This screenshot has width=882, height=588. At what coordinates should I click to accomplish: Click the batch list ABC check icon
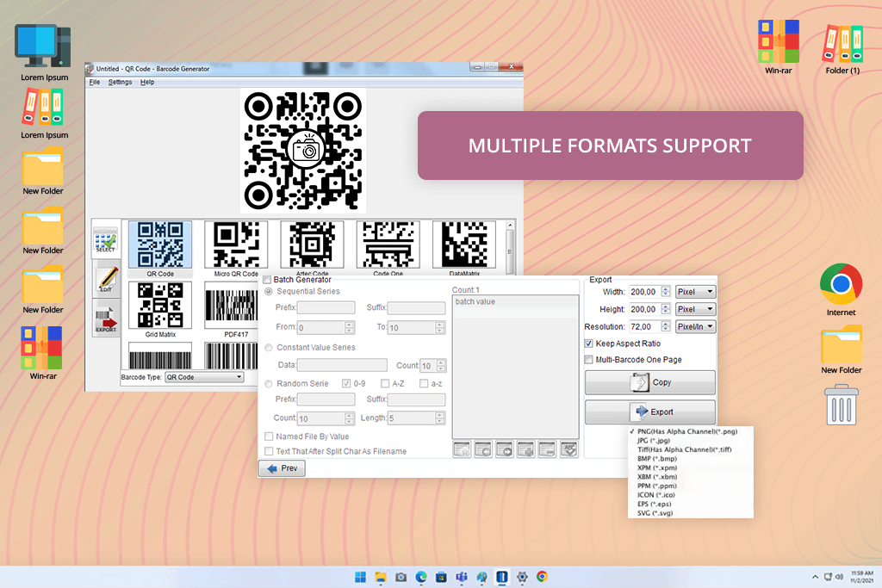coord(568,449)
